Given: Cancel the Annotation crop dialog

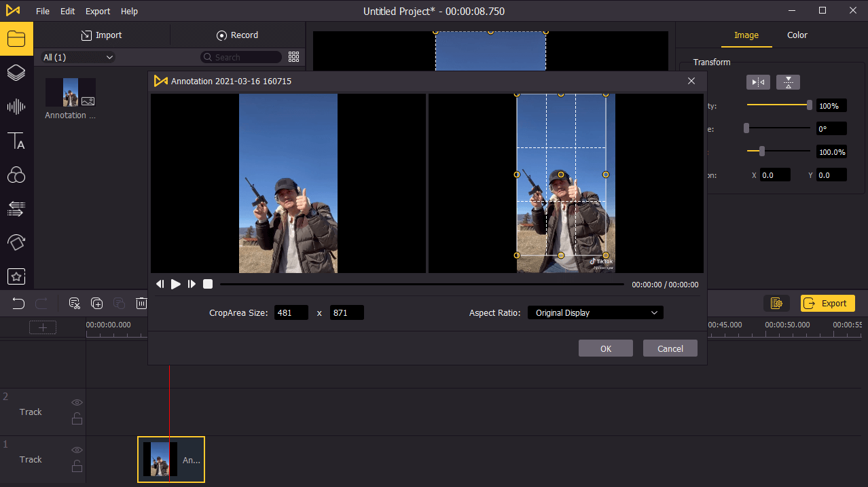Looking at the screenshot, I should click(670, 348).
